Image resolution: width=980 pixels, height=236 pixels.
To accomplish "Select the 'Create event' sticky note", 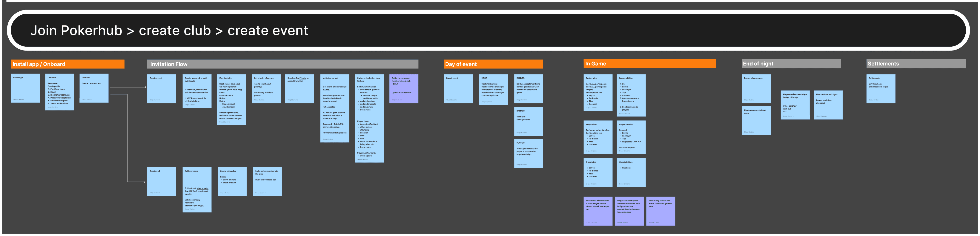I will pyautogui.click(x=162, y=88).
